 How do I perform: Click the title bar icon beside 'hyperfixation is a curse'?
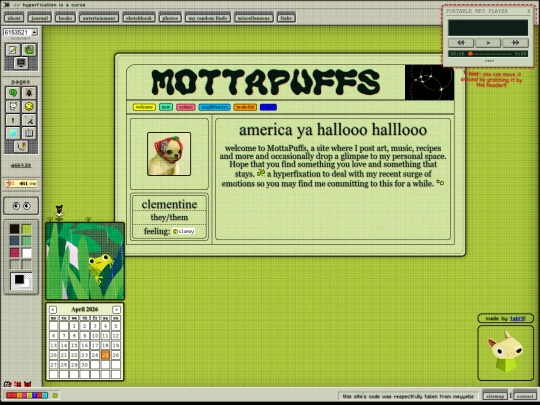point(7,5)
